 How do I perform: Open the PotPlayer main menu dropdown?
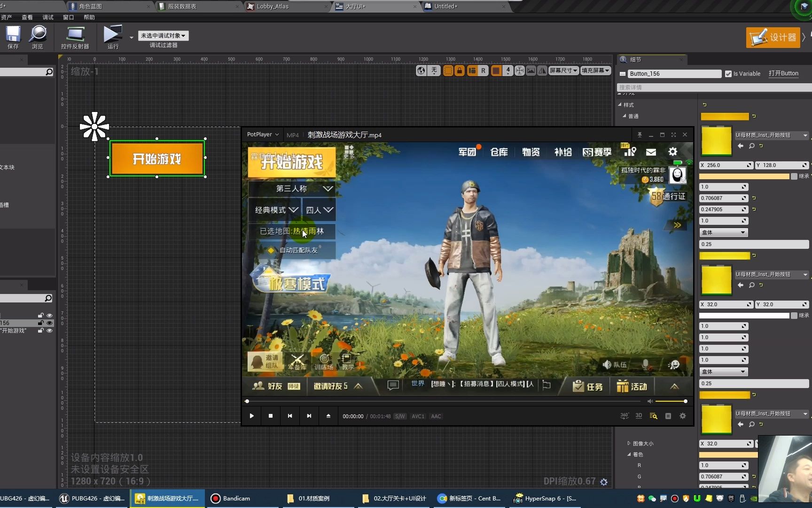tap(263, 135)
